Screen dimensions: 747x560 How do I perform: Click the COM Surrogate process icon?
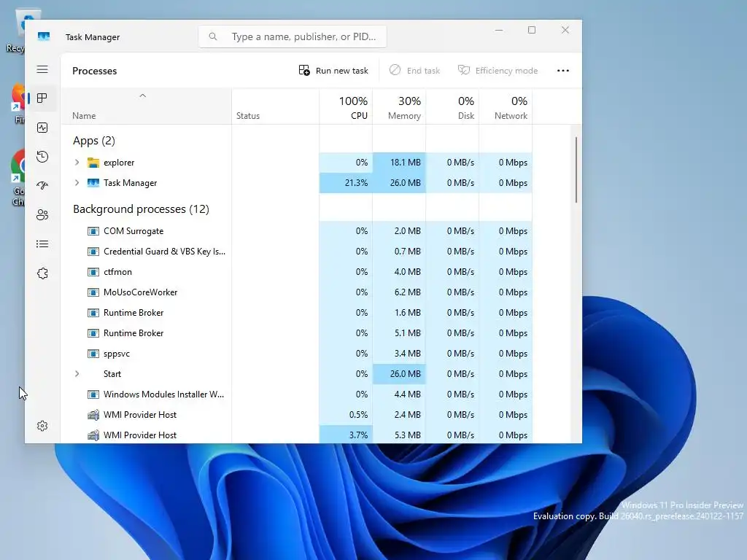93,231
